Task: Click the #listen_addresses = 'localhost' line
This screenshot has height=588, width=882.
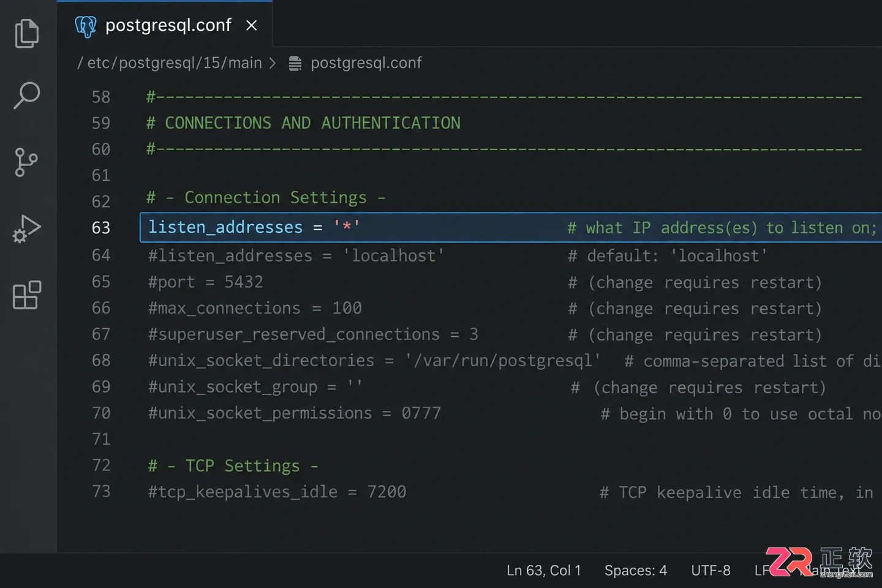Action: pyautogui.click(x=296, y=255)
